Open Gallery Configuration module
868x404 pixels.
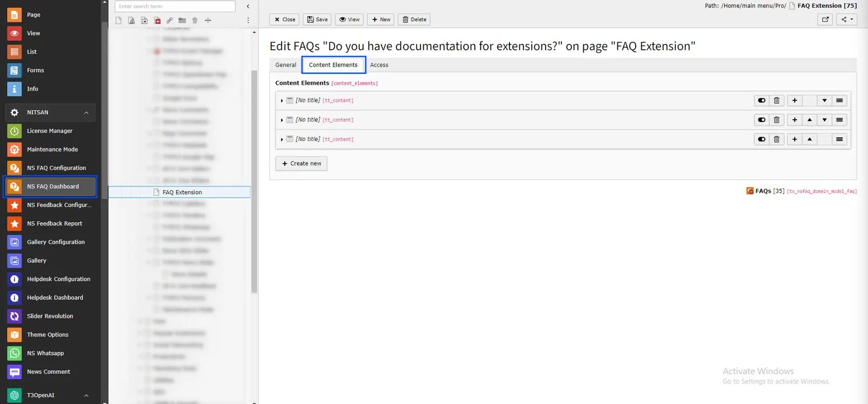(50, 242)
